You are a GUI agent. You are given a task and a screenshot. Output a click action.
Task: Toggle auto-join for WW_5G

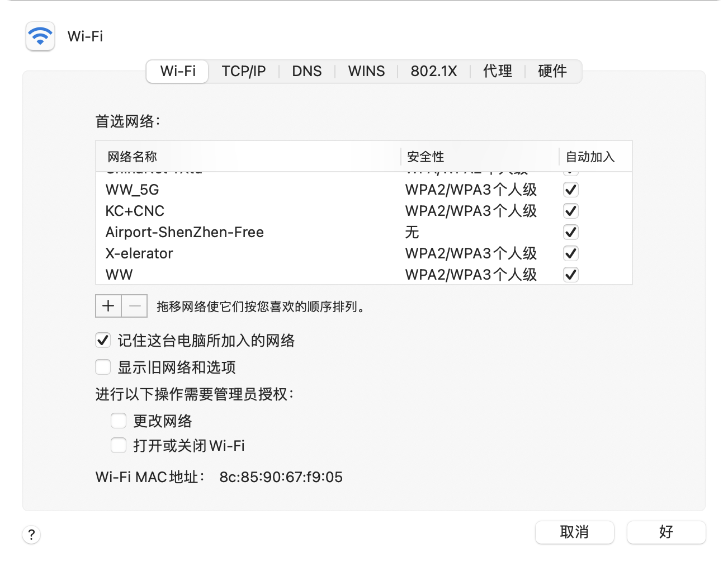[571, 190]
